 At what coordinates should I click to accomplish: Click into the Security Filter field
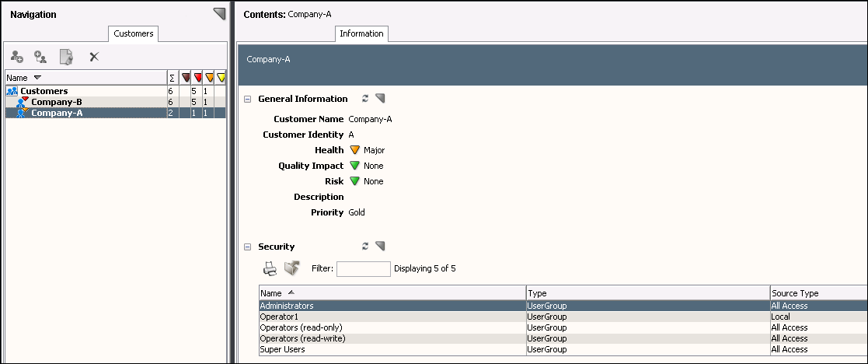pos(363,269)
